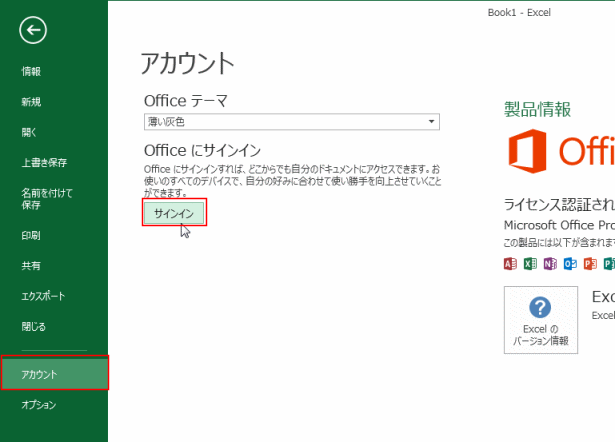Image resolution: width=615 pixels, height=442 pixels.
Task: Open the Office テーマ dropdown
Action: [x=292, y=122]
